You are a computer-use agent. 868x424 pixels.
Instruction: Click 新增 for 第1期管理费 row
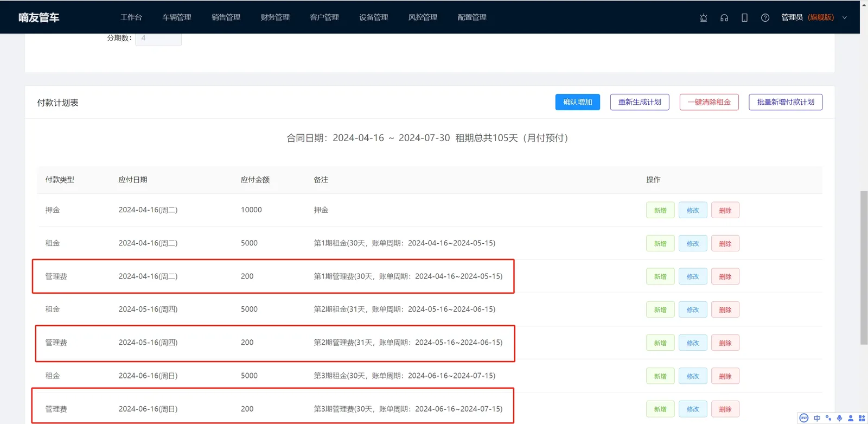pos(660,276)
